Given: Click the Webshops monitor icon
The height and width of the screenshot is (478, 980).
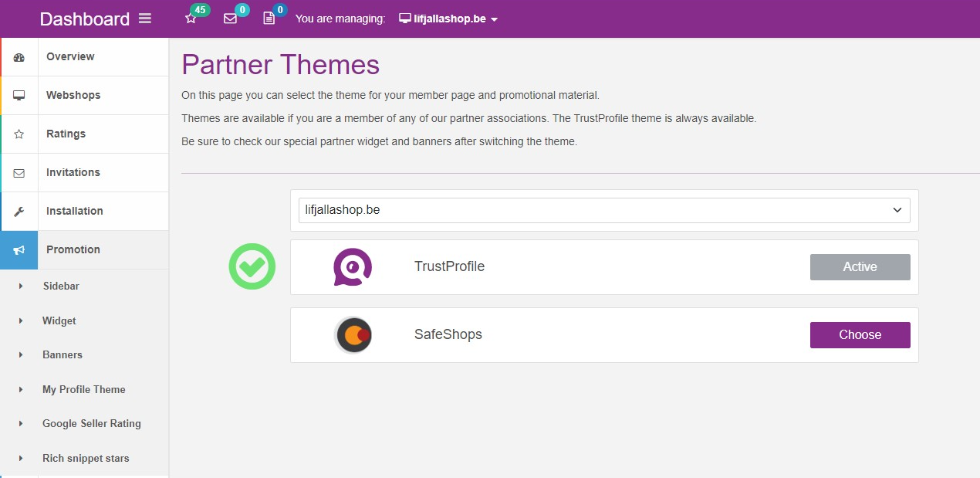Looking at the screenshot, I should point(19,96).
